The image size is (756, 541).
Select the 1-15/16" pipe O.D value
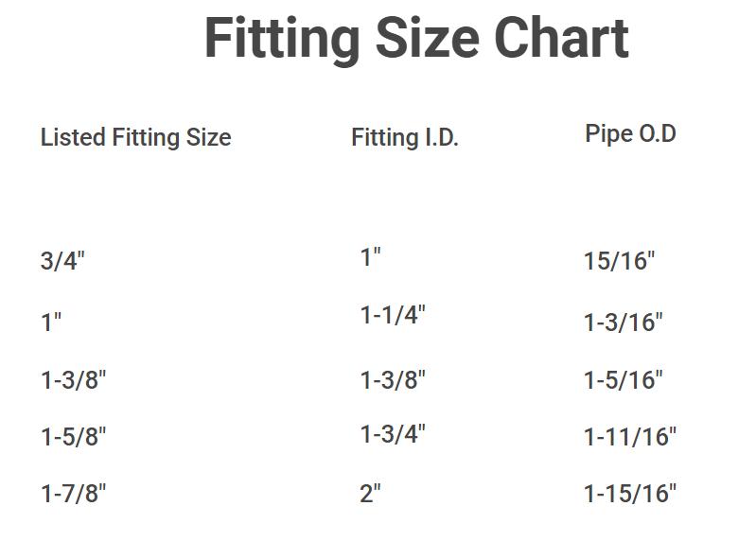[x=630, y=493]
